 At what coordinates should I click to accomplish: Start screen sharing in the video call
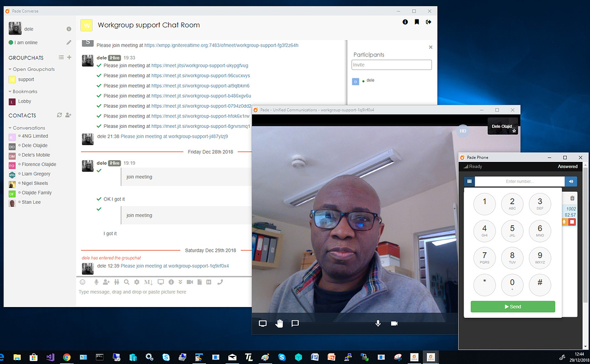pos(262,323)
